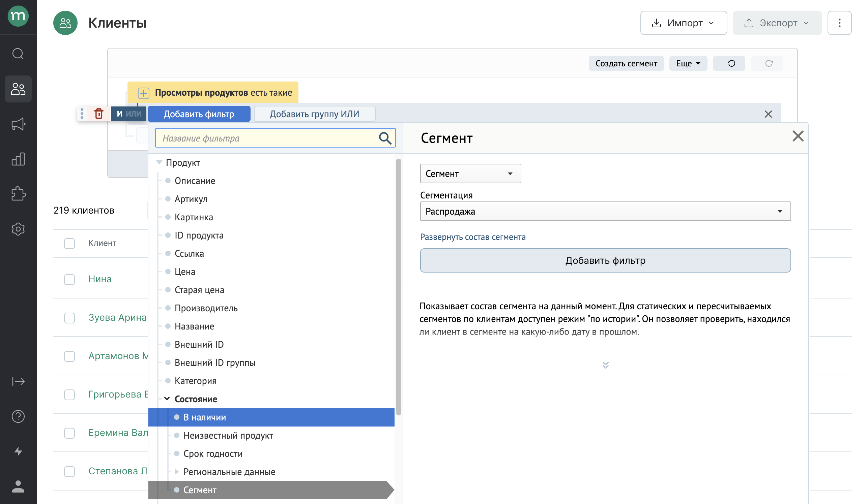
Task: Open the Сегментация Распродажа dropdown
Action: 605,211
